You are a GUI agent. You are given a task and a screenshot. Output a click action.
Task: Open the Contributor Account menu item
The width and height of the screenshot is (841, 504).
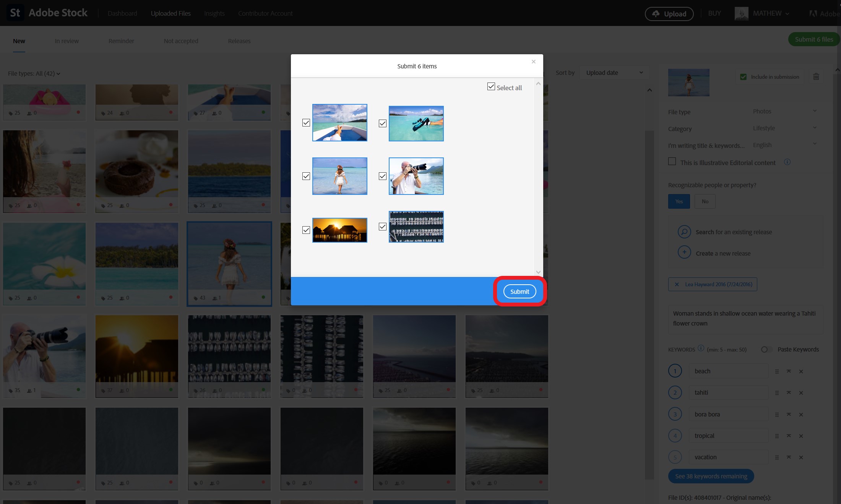(265, 13)
